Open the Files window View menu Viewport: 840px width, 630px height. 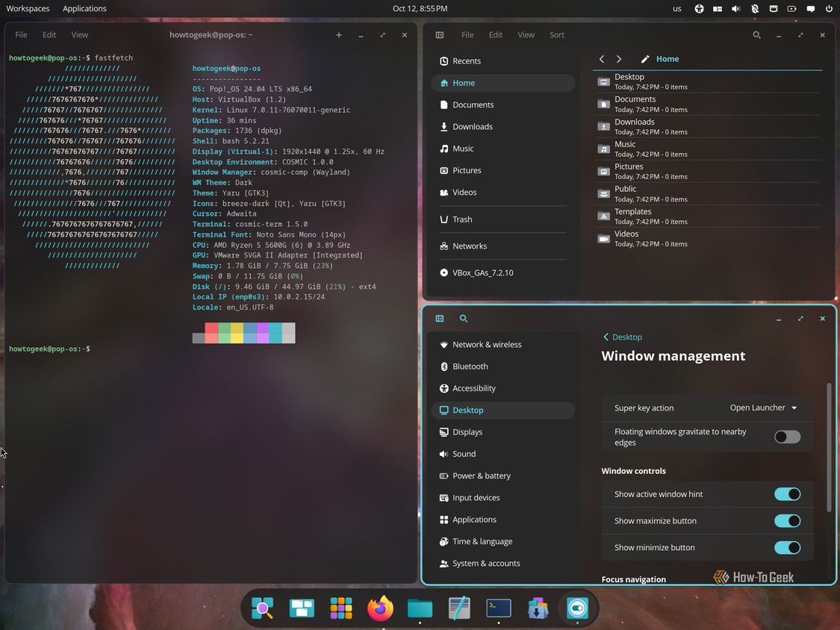[x=526, y=35]
